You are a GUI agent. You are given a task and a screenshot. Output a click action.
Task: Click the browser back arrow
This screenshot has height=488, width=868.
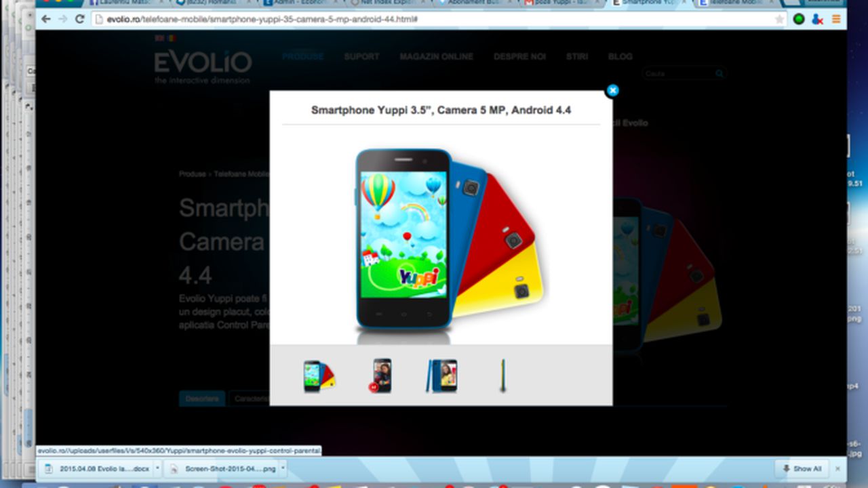[46, 19]
